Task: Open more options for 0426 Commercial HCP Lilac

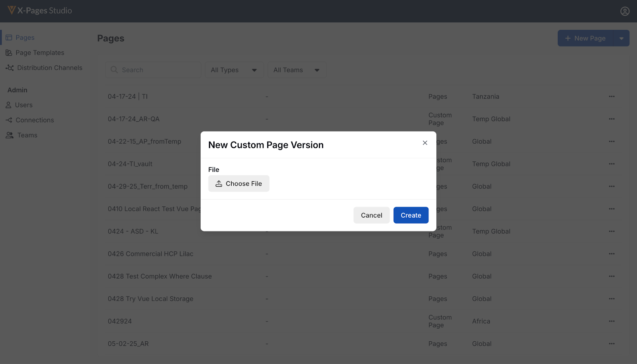Action: click(x=612, y=254)
